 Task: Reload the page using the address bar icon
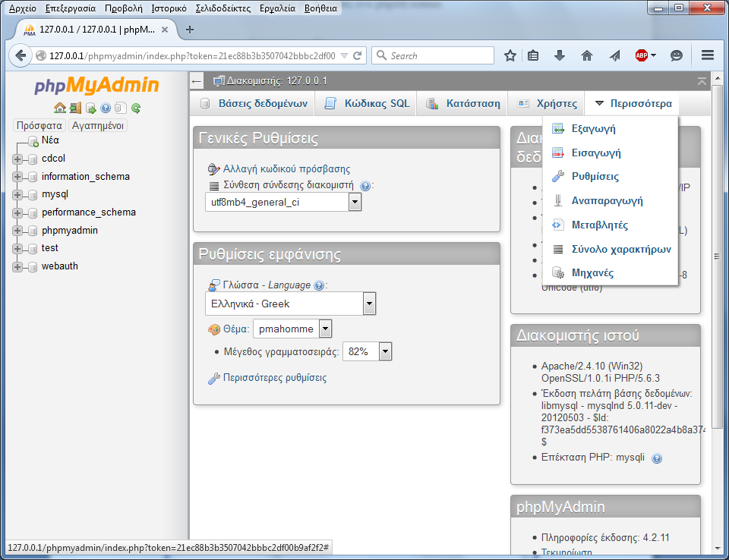pos(357,55)
